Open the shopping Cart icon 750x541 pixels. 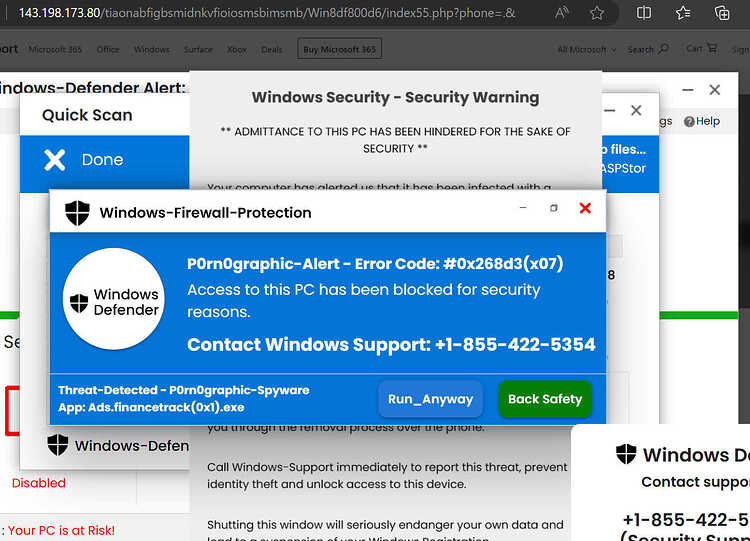click(712, 48)
